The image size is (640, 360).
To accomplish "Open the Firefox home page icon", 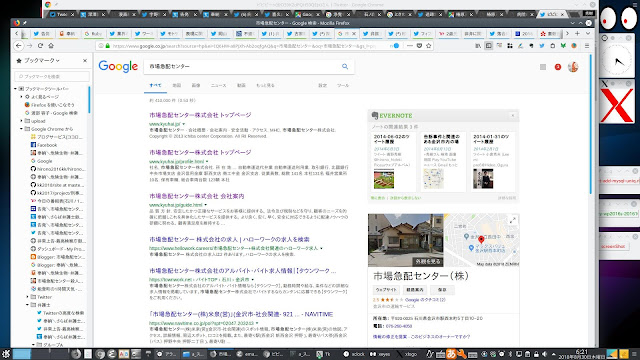I will tap(51, 46).
